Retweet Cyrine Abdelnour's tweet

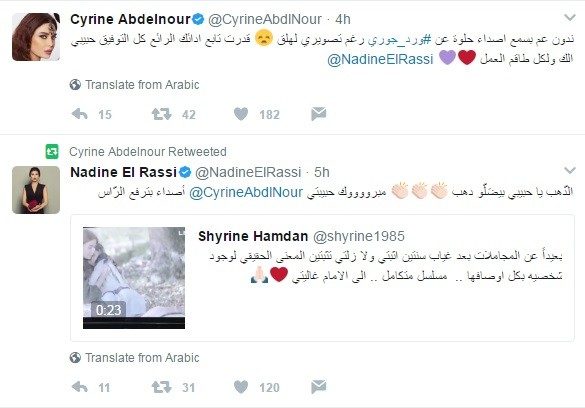[x=162, y=114]
